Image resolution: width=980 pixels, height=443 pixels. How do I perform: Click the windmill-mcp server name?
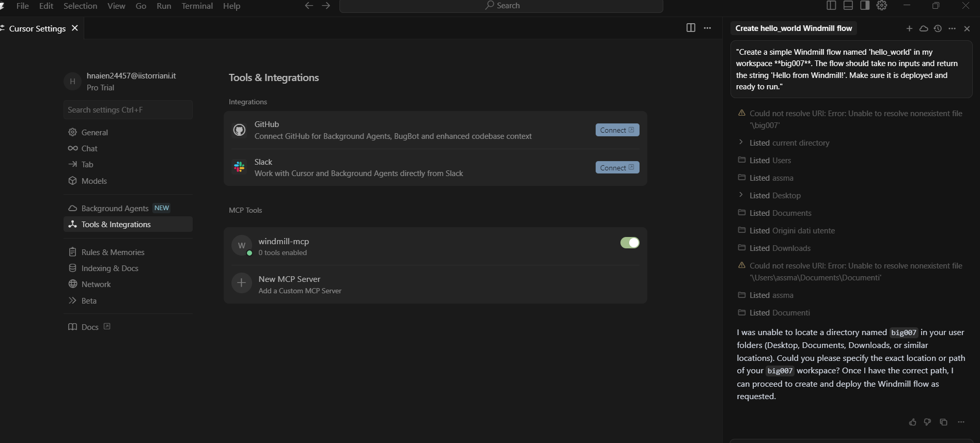point(284,241)
